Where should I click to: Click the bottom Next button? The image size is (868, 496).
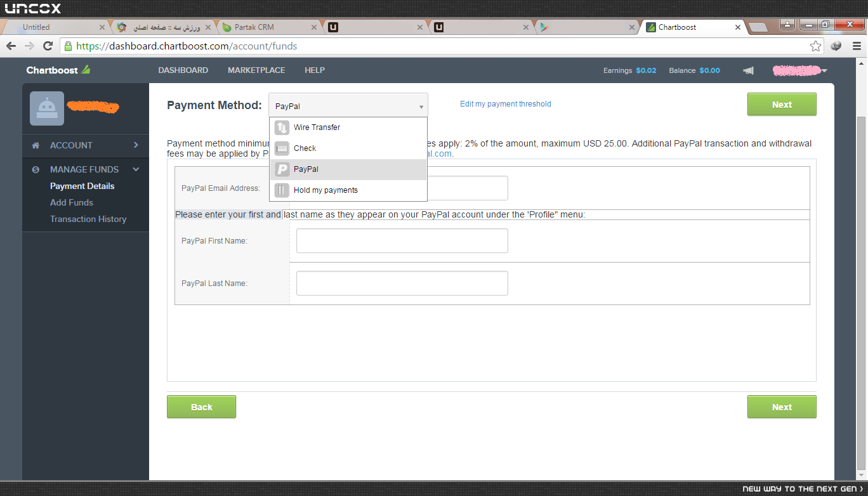coord(782,407)
